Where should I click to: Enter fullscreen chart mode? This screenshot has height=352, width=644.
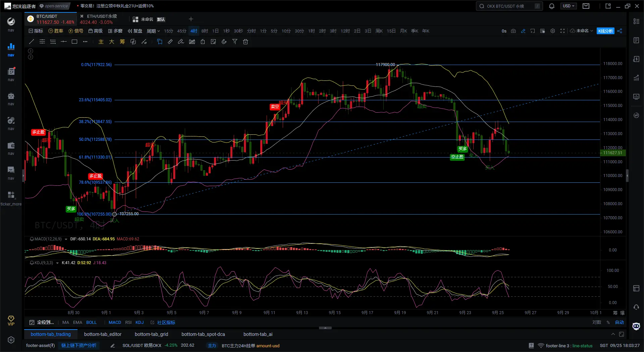point(562,31)
